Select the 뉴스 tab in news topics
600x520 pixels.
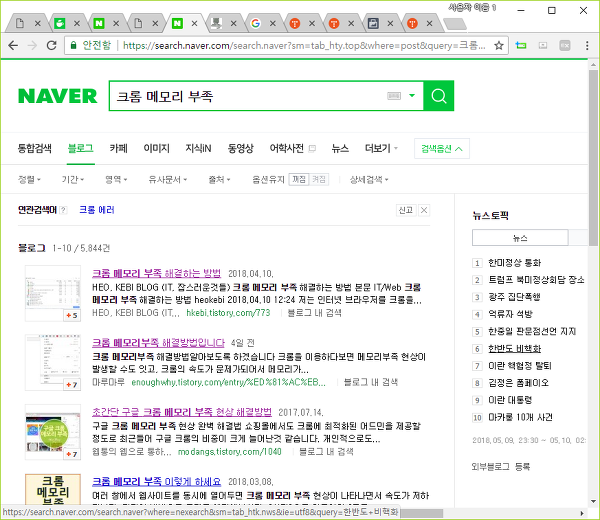(520, 238)
